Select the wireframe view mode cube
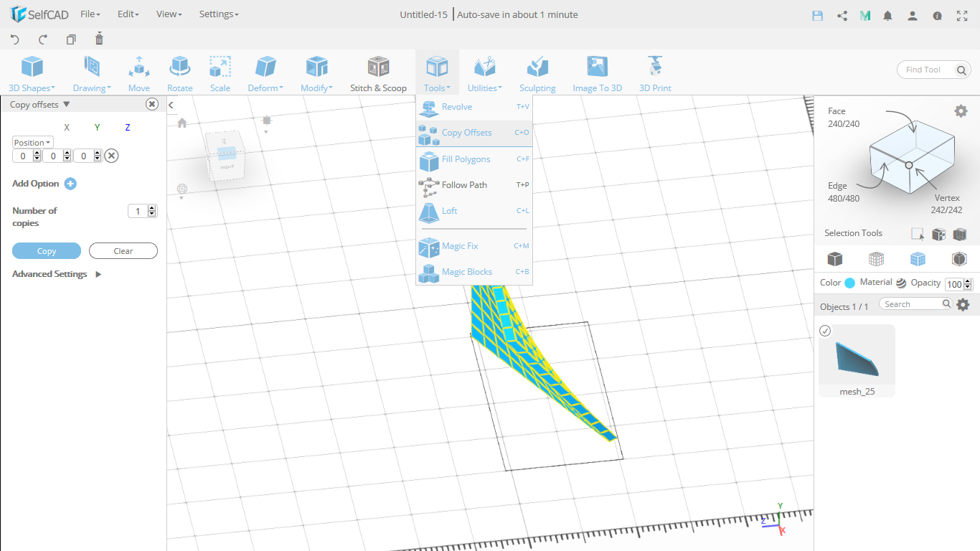The image size is (980, 551). (x=876, y=258)
